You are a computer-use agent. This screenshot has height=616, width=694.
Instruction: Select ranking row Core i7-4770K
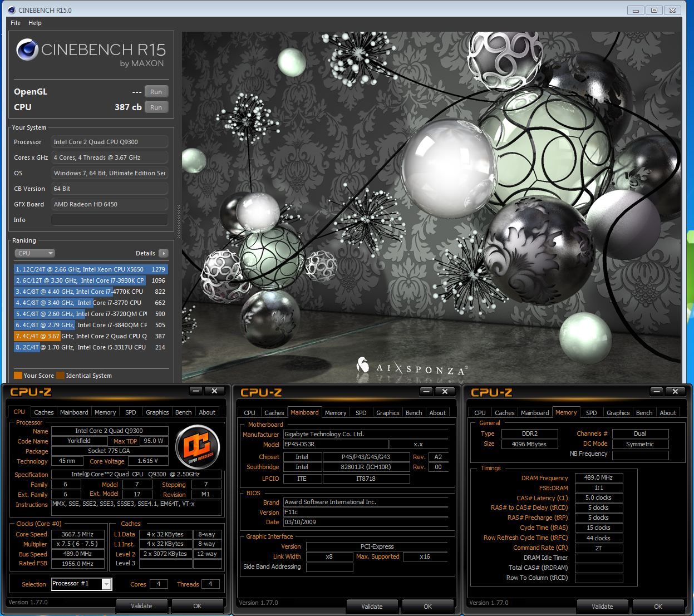pos(91,292)
